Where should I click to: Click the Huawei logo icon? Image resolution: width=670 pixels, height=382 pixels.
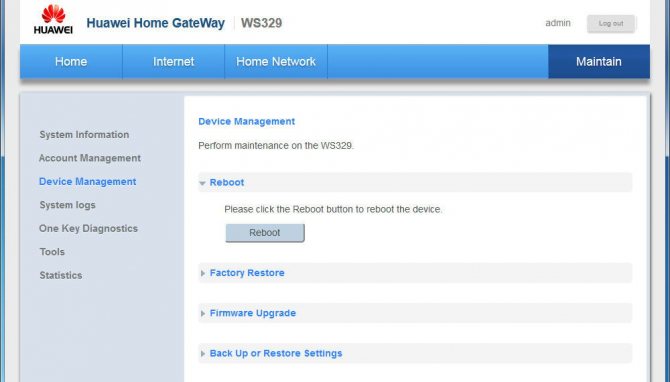[x=53, y=19]
